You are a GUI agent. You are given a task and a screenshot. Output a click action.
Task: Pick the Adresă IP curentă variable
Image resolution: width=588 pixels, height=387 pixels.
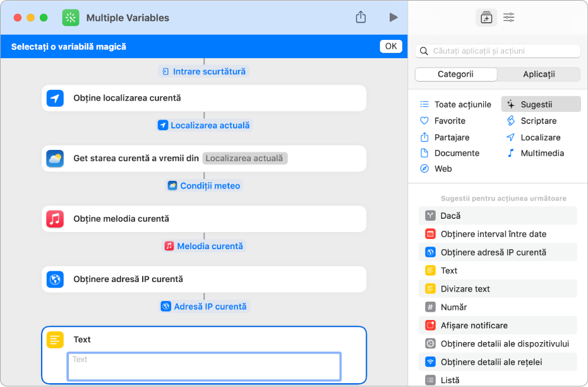point(204,307)
